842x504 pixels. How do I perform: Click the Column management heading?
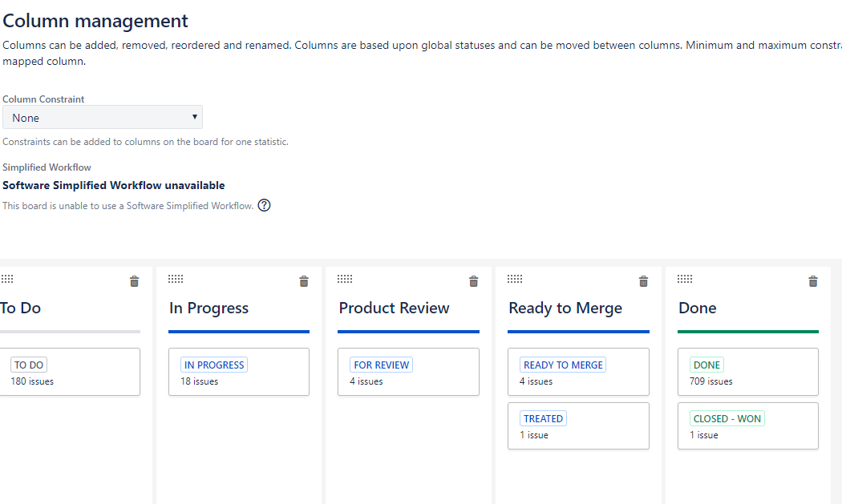coord(95,21)
